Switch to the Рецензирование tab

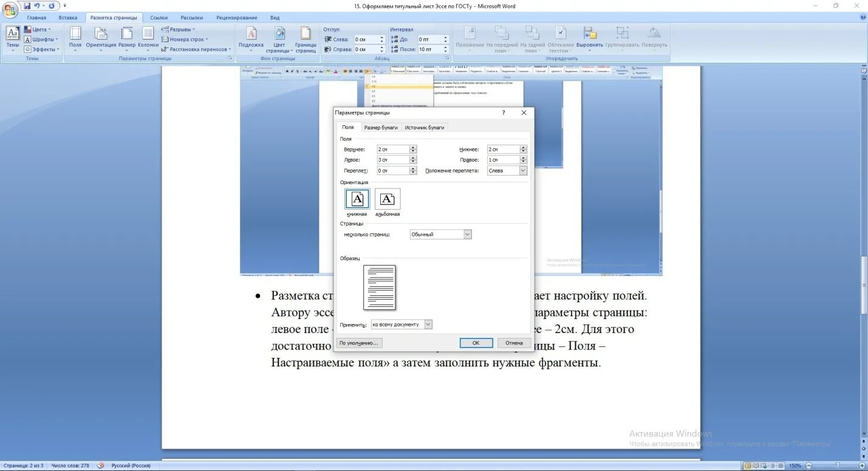pos(237,18)
